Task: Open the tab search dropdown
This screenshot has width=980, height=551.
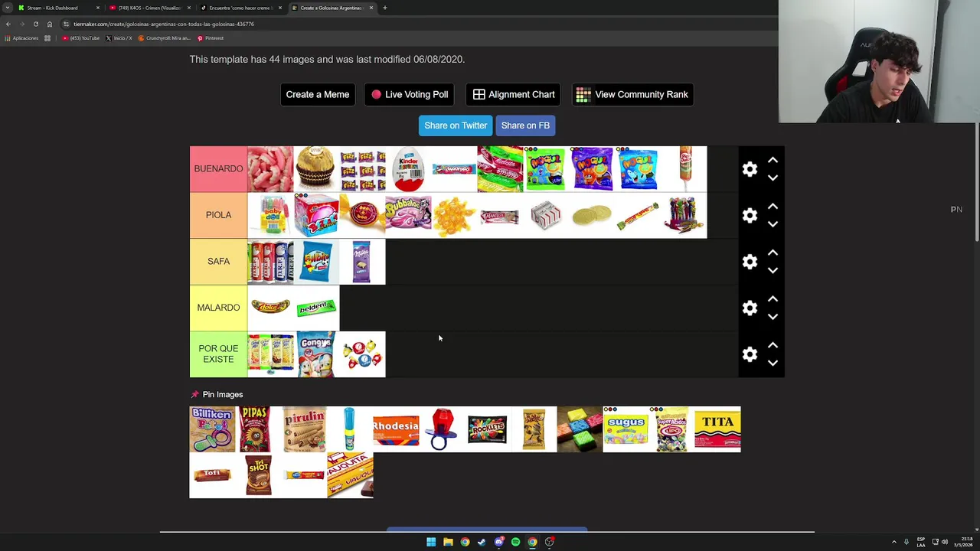Action: coord(7,8)
